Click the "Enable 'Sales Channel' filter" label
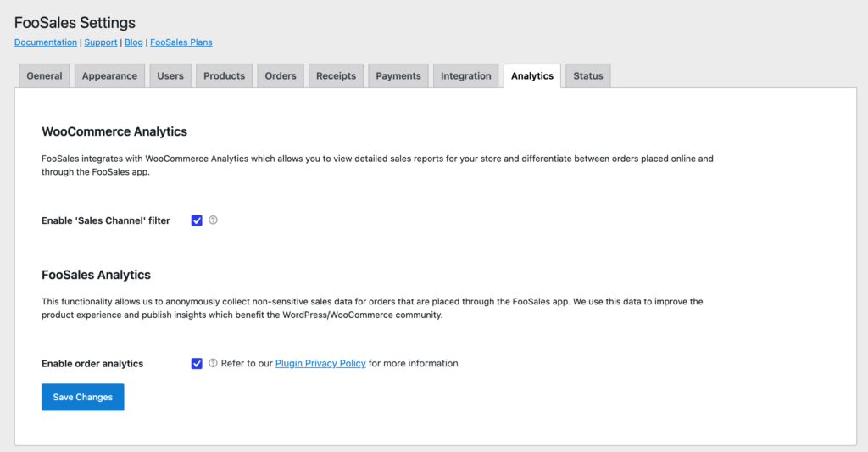 click(106, 220)
